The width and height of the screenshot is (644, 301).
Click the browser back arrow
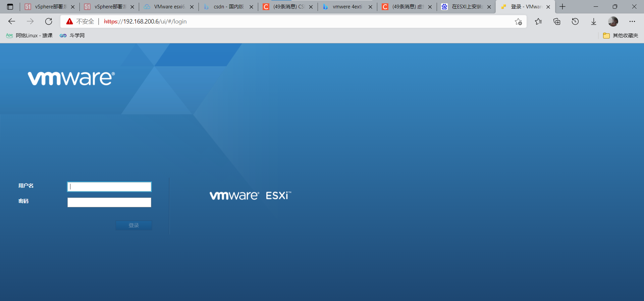tap(12, 21)
